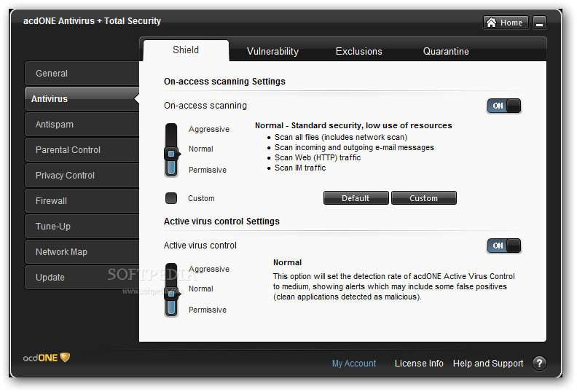Click the Custom checkbox label text

coord(201,198)
